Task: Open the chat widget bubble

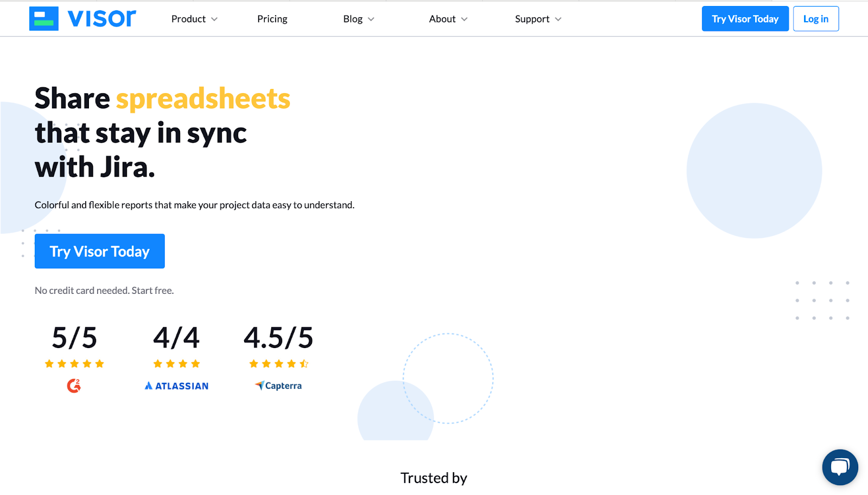Action: coord(839,467)
